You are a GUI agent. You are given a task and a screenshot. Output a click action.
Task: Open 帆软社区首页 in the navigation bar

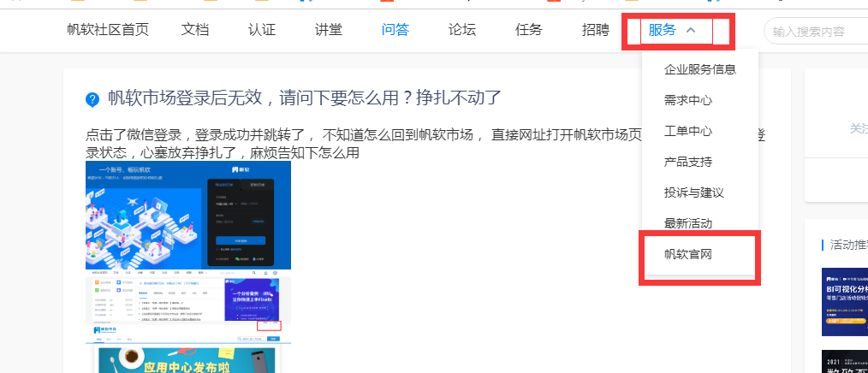click(x=108, y=30)
